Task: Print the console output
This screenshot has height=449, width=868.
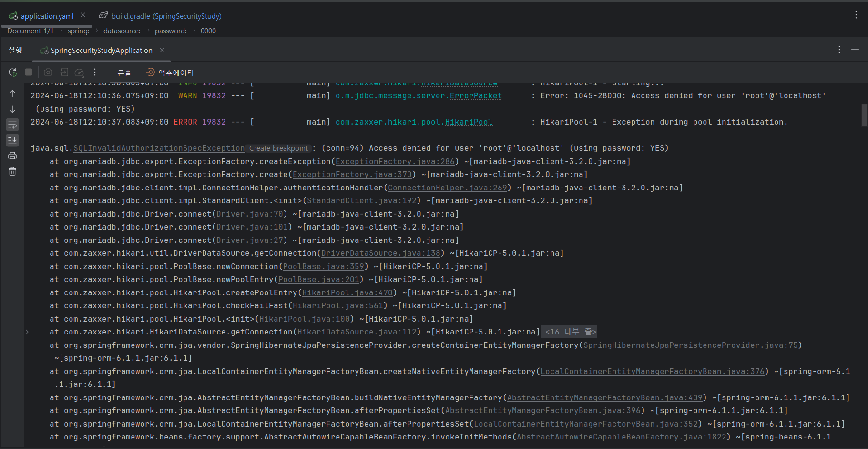Action: (x=12, y=156)
